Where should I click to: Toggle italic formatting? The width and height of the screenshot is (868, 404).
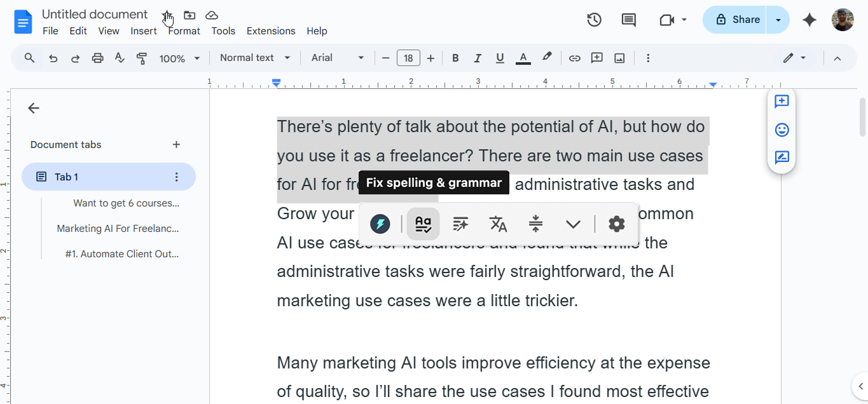click(478, 58)
